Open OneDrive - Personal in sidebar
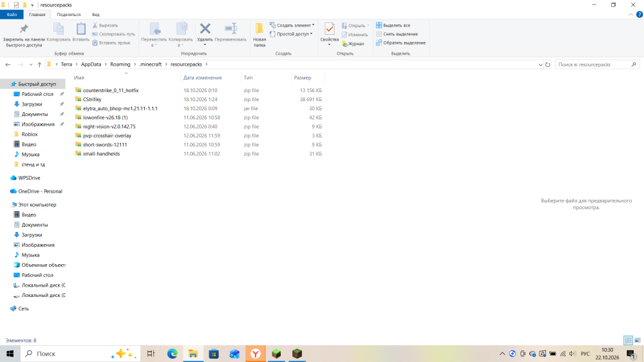Screen dimensions: 644x362 tap(40, 191)
